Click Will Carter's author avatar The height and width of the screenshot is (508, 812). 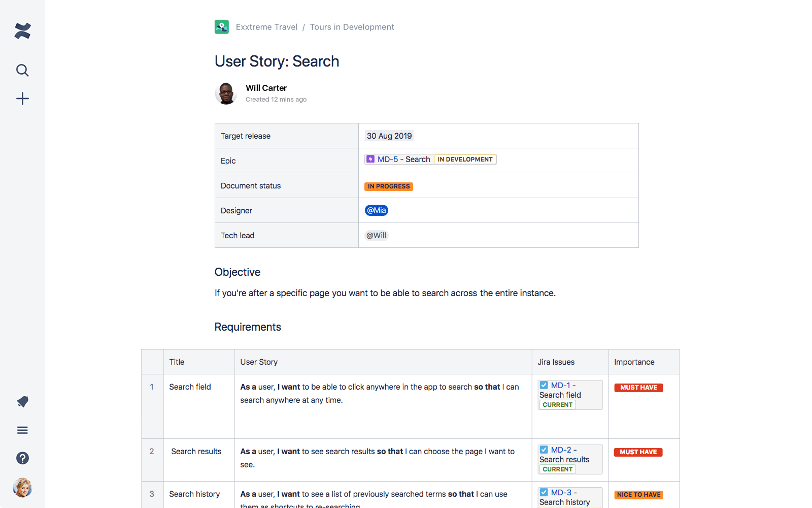coord(226,93)
